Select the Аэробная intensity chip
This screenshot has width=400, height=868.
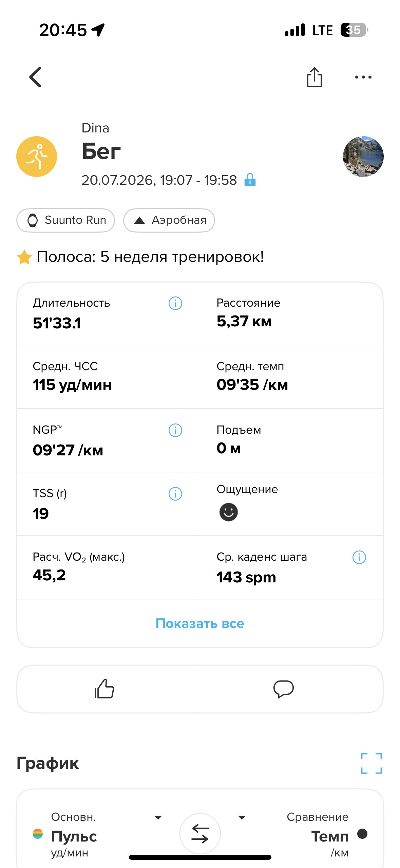169,220
